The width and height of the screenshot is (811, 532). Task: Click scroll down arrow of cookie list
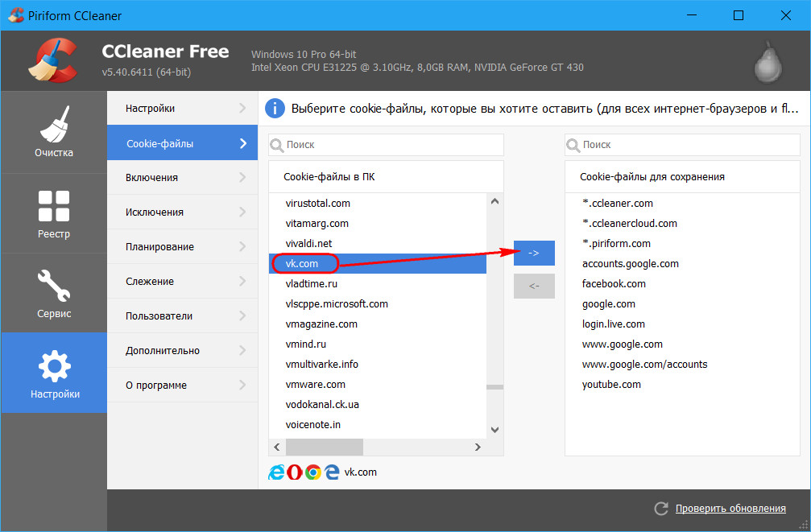(494, 430)
